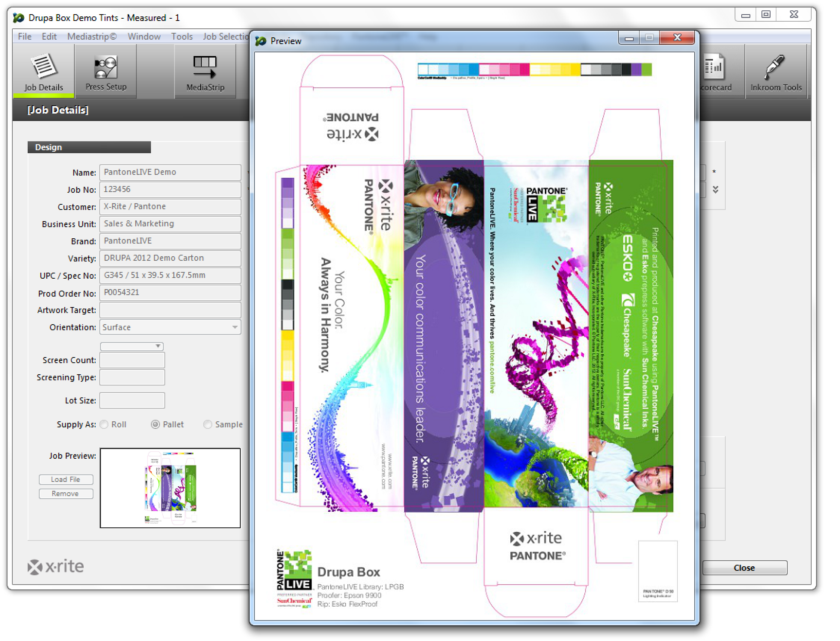
Task: Select the Roll supply option
Action: pos(104,424)
